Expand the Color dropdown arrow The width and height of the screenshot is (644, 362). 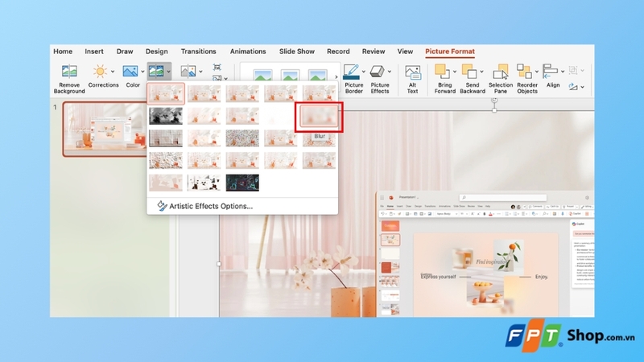click(142, 72)
